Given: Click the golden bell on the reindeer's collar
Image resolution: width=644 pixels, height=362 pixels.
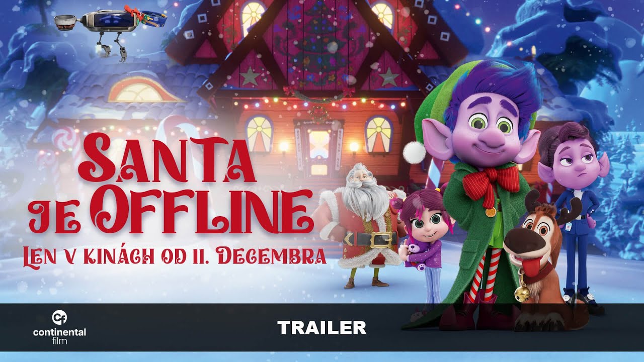Looking at the screenshot, I should [x=525, y=292].
